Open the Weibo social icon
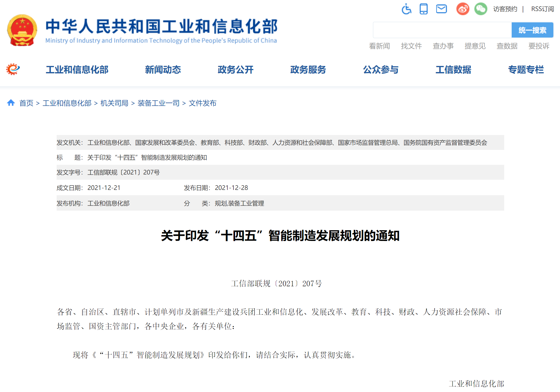Viewport: 560px width, 392px height. pyautogui.click(x=463, y=9)
